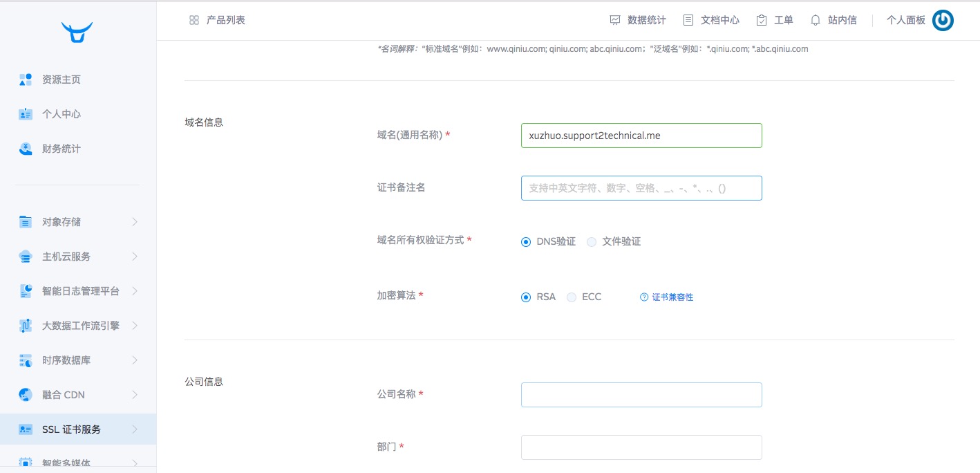The height and width of the screenshot is (473, 980).
Task: Expand the 主机云服务 chevron
Action: pyautogui.click(x=135, y=257)
